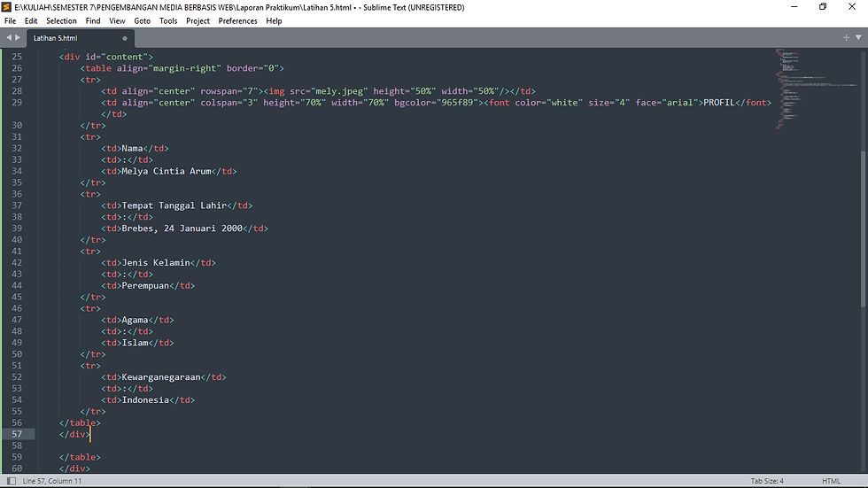Click the text 'Tempat Tanggal Lahir'
This screenshot has width=868, height=488.
pyautogui.click(x=174, y=205)
